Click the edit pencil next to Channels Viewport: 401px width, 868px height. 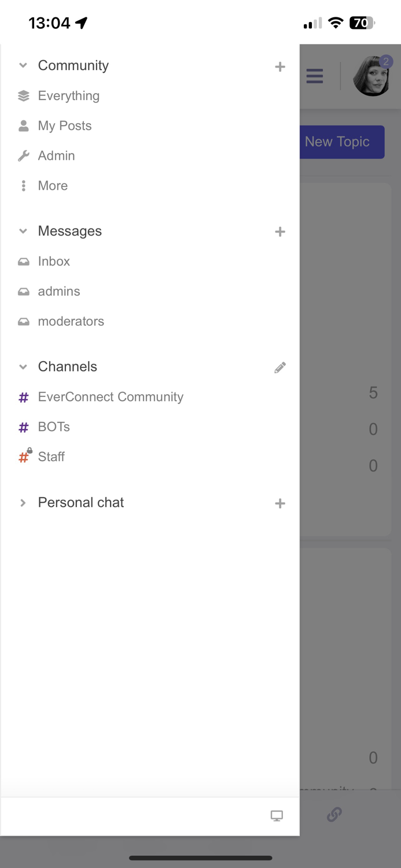280,367
